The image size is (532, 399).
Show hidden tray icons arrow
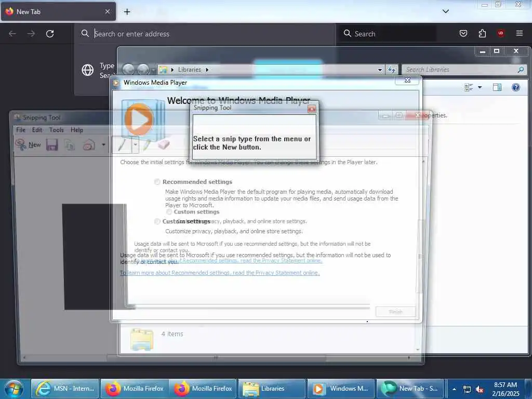(x=454, y=389)
